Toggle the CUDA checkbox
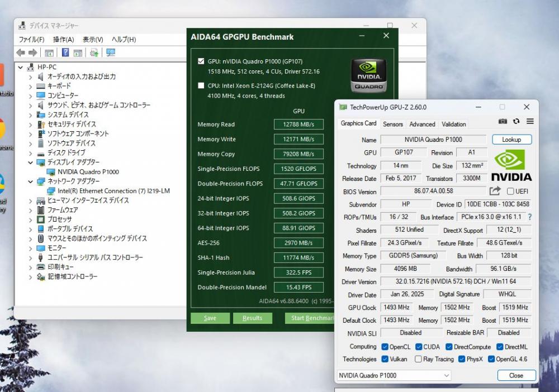Screen dimensions: 559x392 click(419, 347)
